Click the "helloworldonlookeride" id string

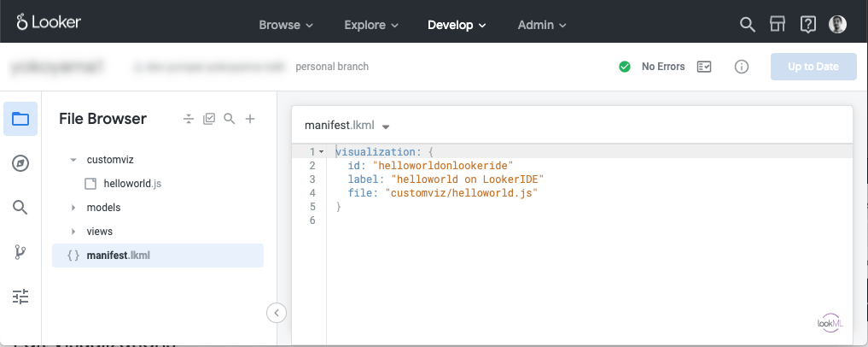(x=444, y=165)
